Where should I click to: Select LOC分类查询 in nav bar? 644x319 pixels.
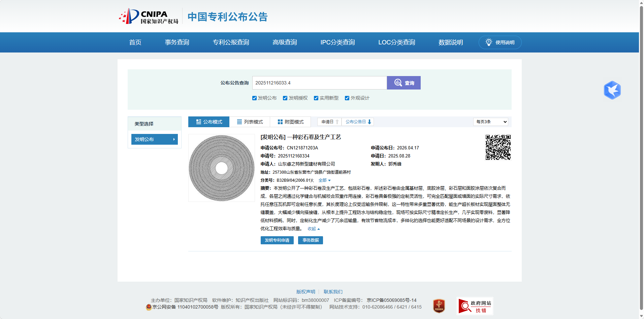coord(396,42)
